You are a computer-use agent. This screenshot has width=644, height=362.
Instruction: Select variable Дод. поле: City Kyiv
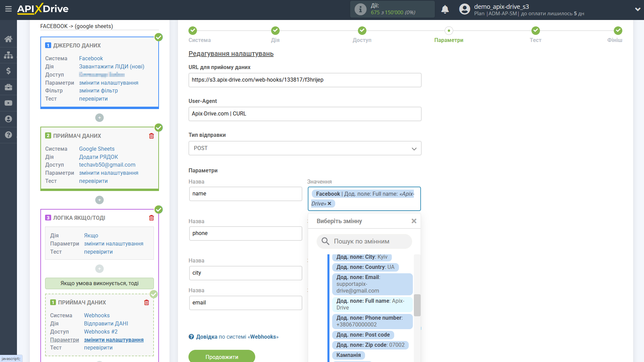pos(362,257)
